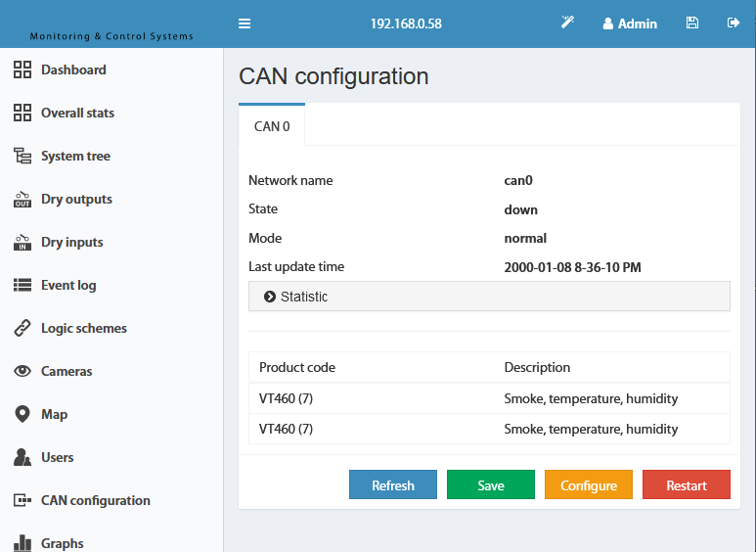Click the 192.168.0.58 address text
This screenshot has width=756, height=552.
tap(406, 23)
